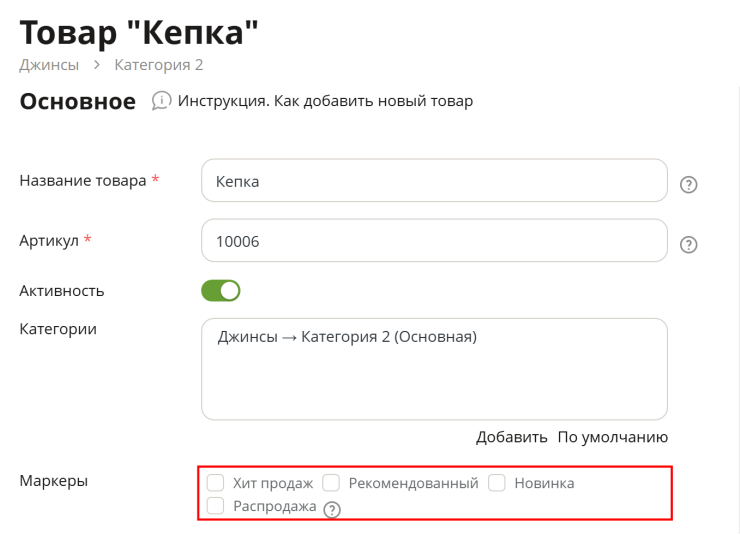
Task: Click the Категории field label
Action: (58, 329)
